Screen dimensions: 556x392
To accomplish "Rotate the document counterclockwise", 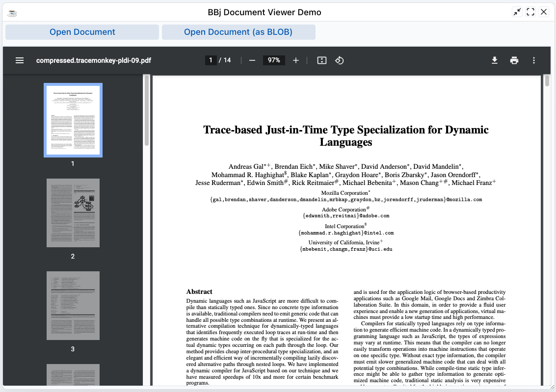I will (339, 60).
